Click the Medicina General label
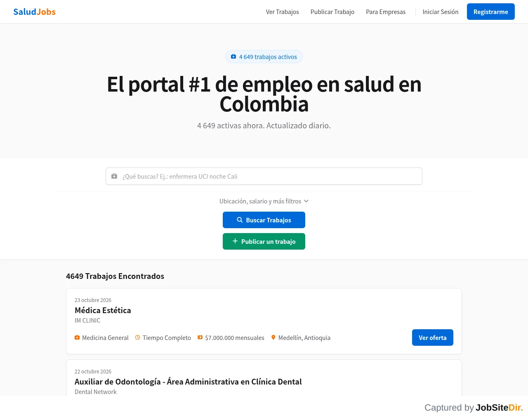528x420 pixels. [105, 337]
